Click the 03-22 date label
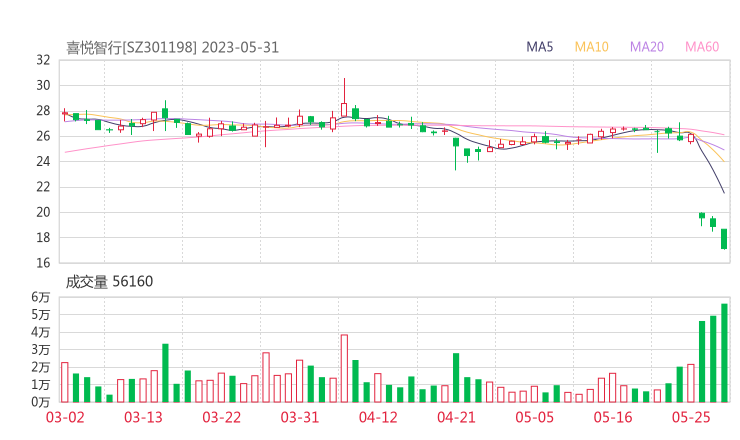740x440 pixels. pyautogui.click(x=222, y=417)
